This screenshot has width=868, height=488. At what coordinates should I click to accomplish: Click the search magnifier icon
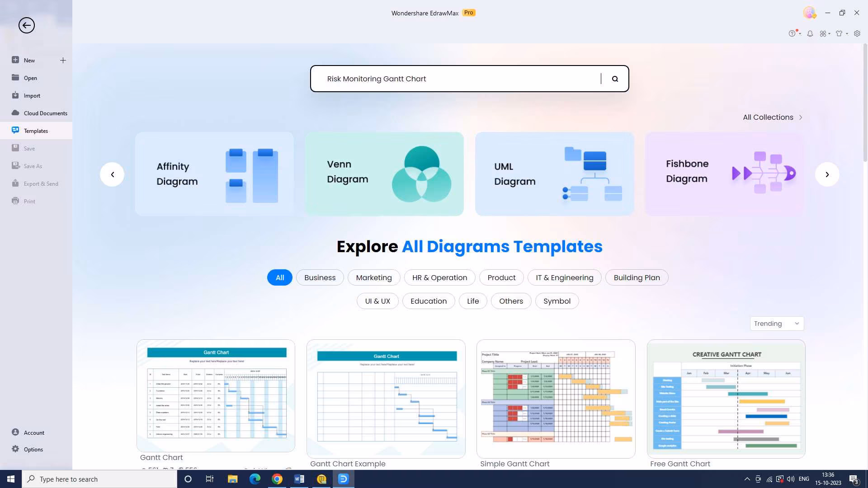pyautogui.click(x=615, y=79)
